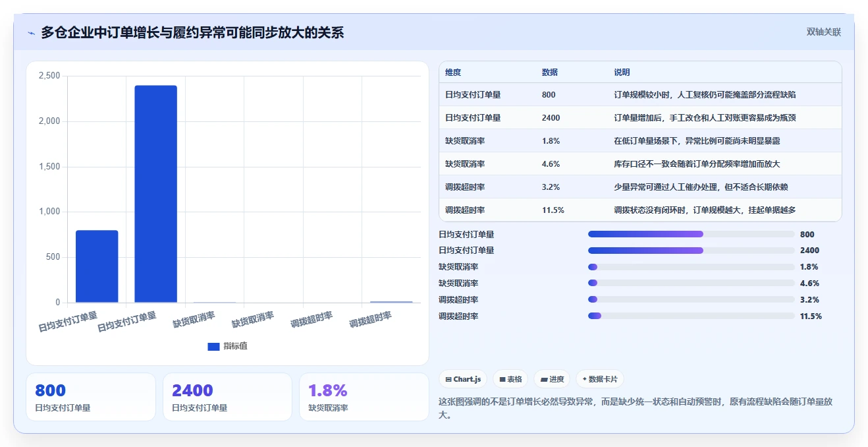Select the 数据卡片 tag chip
The height and width of the screenshot is (447, 868).
599,379
